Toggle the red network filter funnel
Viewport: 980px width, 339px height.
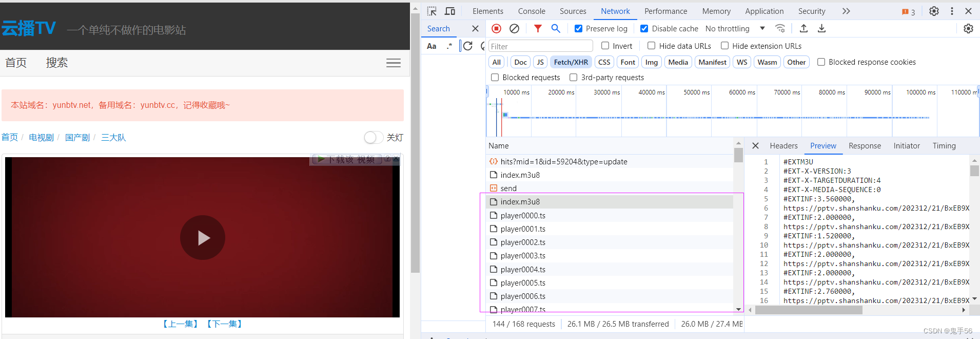click(x=538, y=28)
